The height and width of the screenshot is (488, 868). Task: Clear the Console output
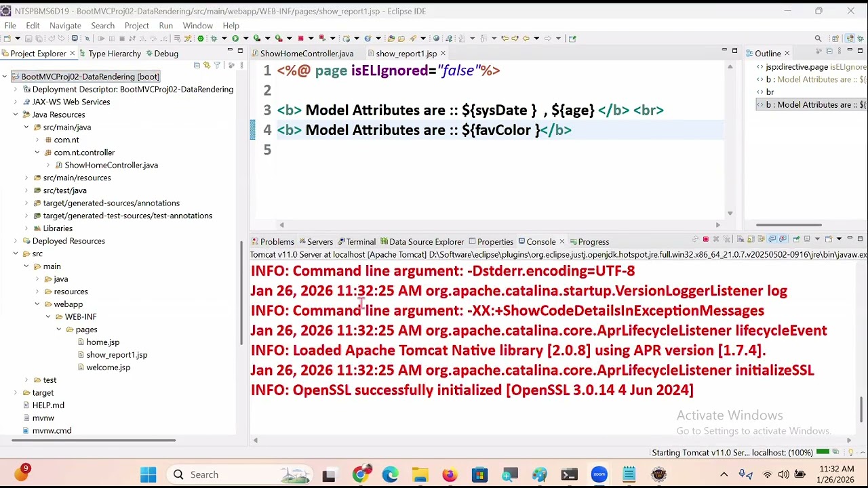[741, 239]
